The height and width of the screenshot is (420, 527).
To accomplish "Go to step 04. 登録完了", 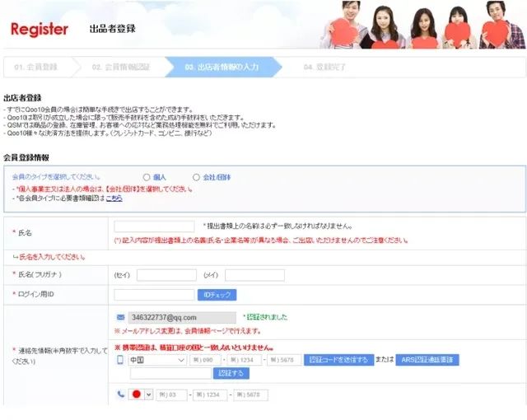I will tap(324, 67).
